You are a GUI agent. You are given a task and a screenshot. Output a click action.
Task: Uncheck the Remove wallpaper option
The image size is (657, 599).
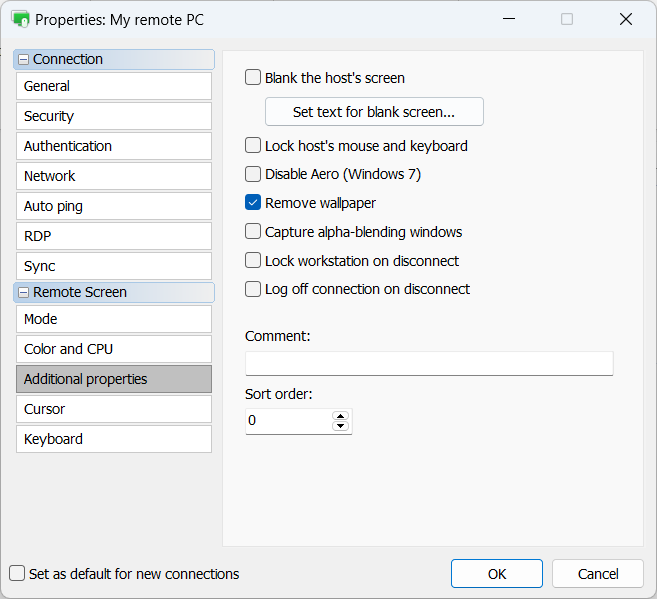tap(253, 203)
